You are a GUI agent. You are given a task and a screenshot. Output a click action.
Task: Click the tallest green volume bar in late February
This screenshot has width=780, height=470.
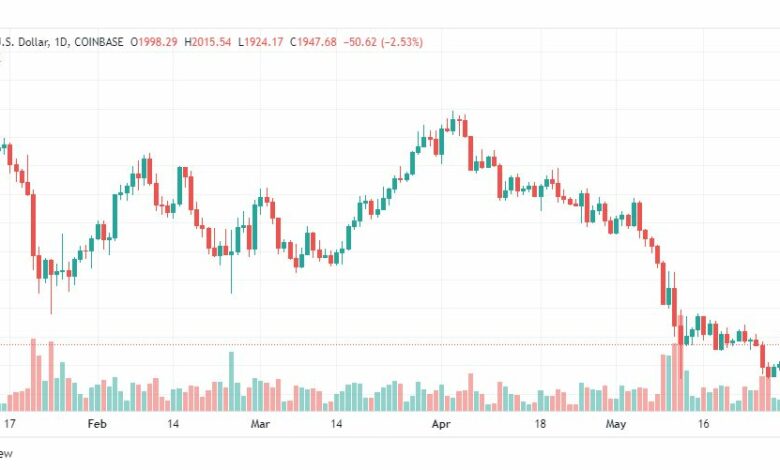[231, 381]
